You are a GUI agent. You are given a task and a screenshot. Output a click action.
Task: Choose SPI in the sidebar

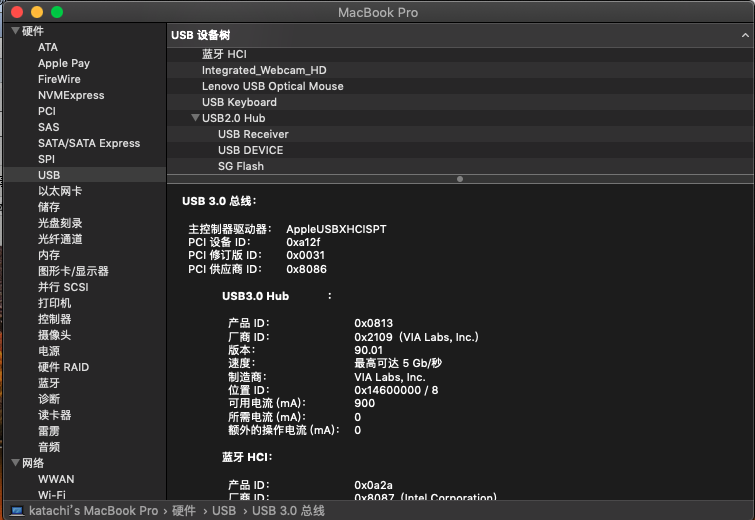coord(46,159)
